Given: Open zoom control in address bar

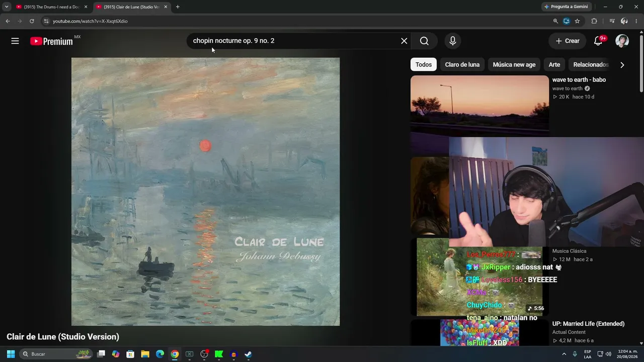Looking at the screenshot, I should 555,21.
